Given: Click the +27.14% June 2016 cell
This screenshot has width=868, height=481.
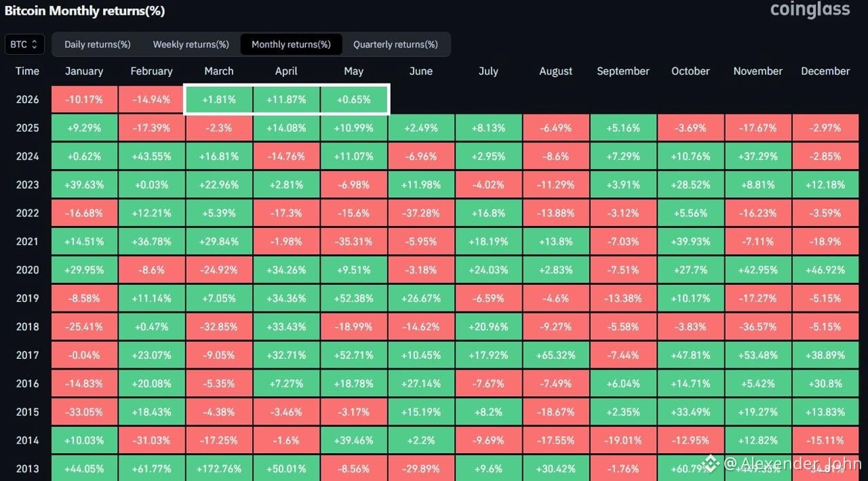Looking at the screenshot, I should click(421, 384).
